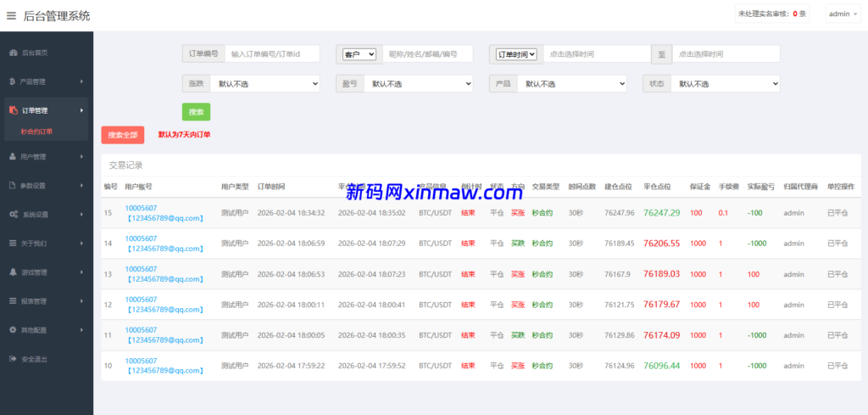868x415 pixels.
Task: Click close price 76174.09
Action: click(661, 334)
